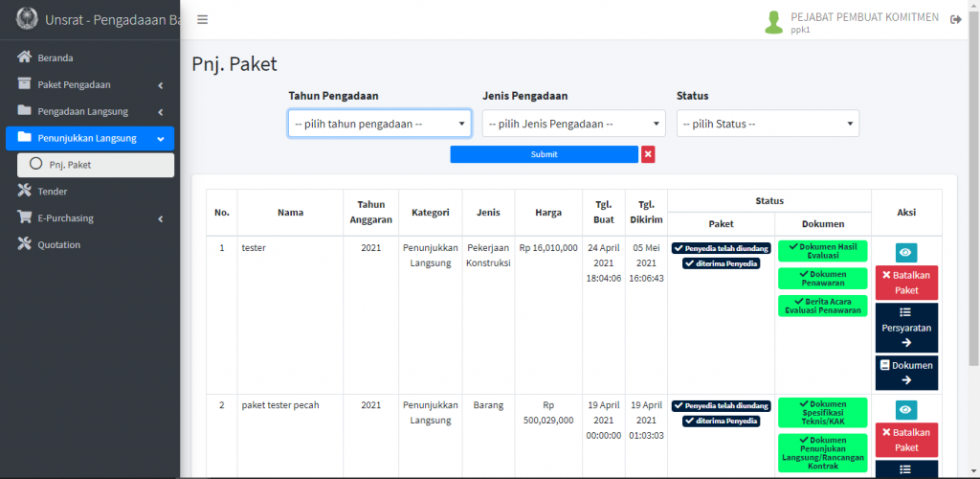Image resolution: width=980 pixels, height=479 pixels.
Task: Click the blue Submit button
Action: [544, 154]
